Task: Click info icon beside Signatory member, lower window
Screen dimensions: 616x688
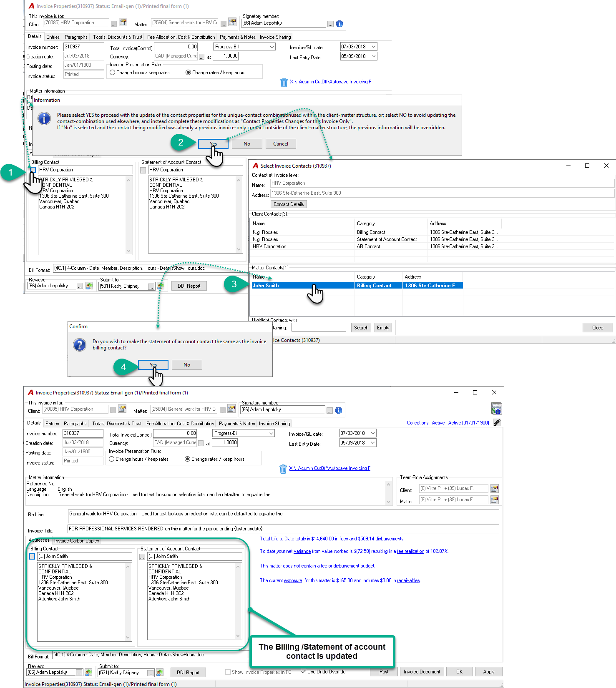Action: [339, 410]
